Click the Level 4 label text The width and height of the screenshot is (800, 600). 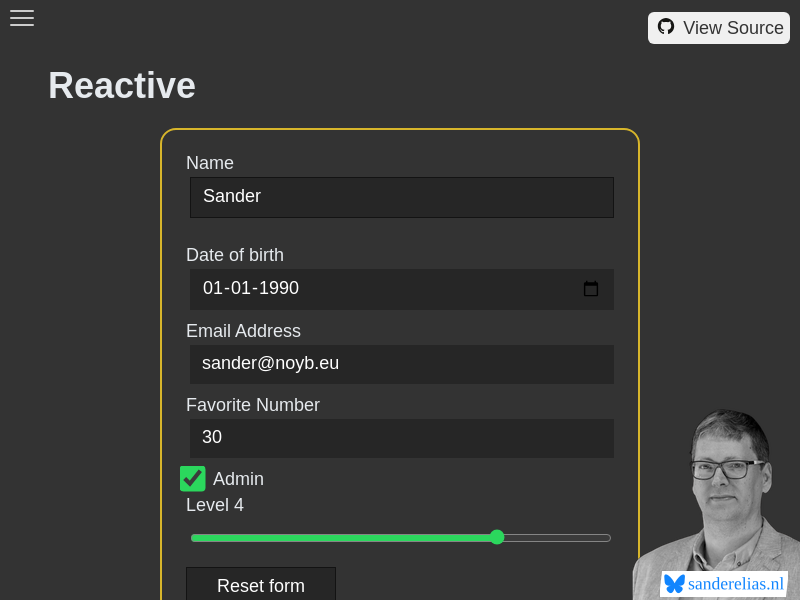(214, 505)
